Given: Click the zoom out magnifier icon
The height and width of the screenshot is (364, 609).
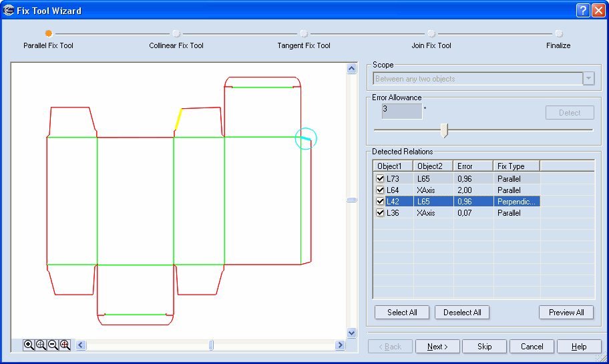Looking at the screenshot, I should [x=53, y=345].
